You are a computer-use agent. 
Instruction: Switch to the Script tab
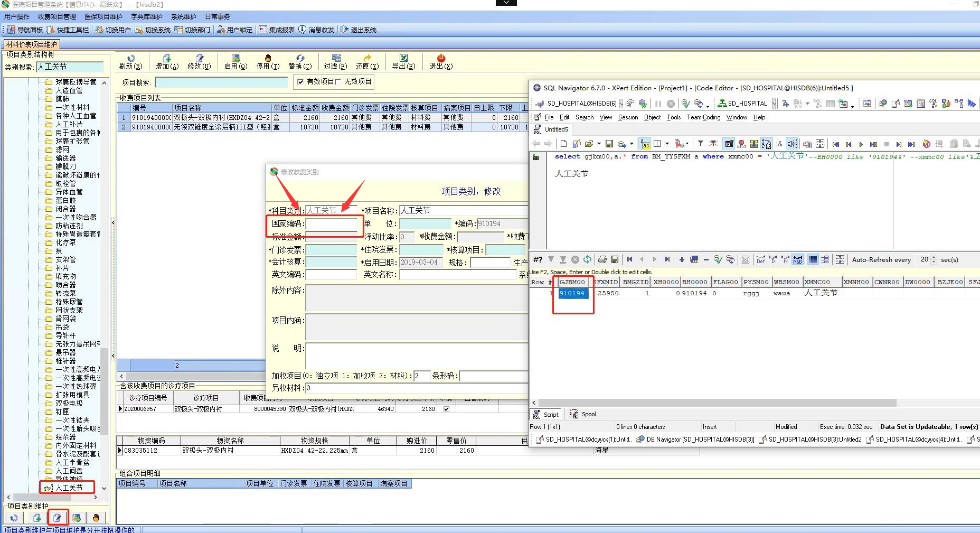tap(546, 414)
